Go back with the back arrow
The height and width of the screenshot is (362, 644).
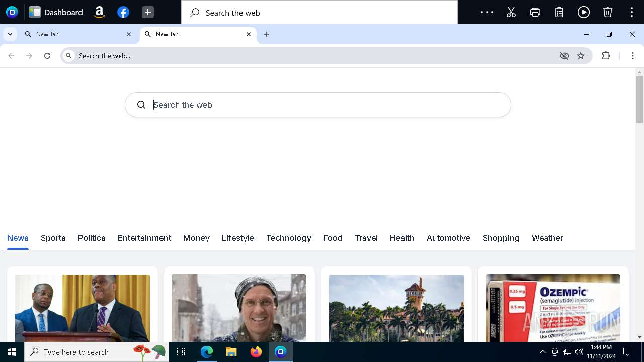coord(11,56)
